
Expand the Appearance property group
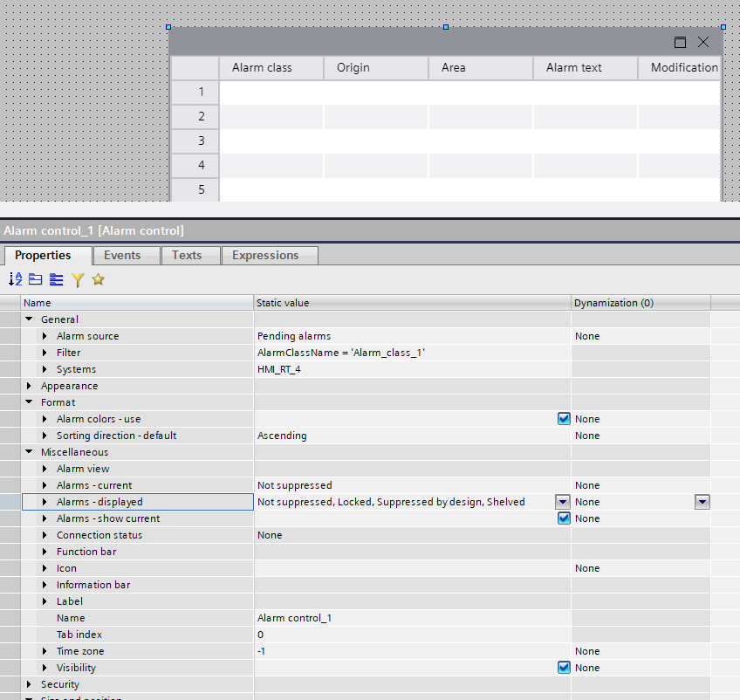(x=29, y=386)
